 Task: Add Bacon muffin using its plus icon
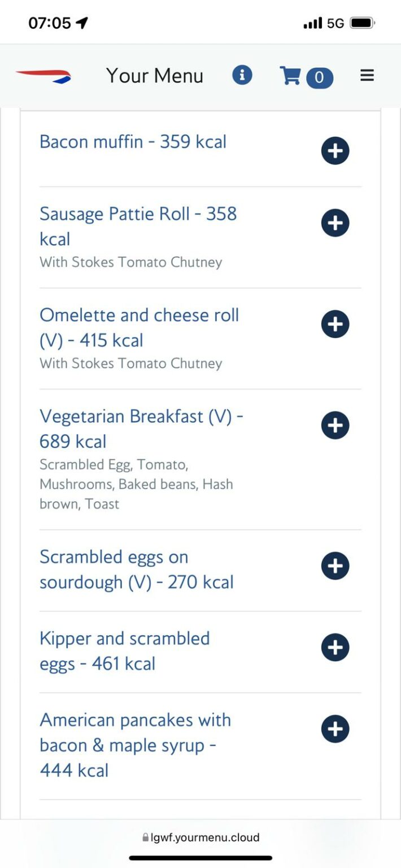pyautogui.click(x=335, y=151)
